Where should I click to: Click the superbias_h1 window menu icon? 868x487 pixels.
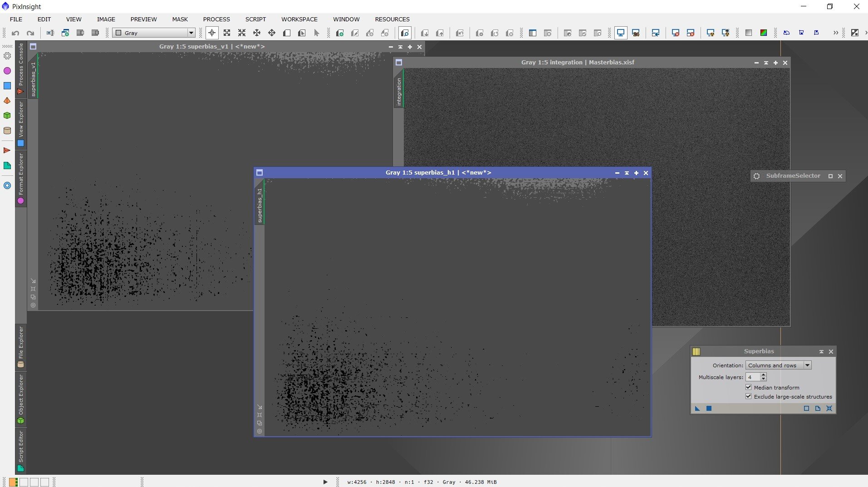pyautogui.click(x=260, y=173)
